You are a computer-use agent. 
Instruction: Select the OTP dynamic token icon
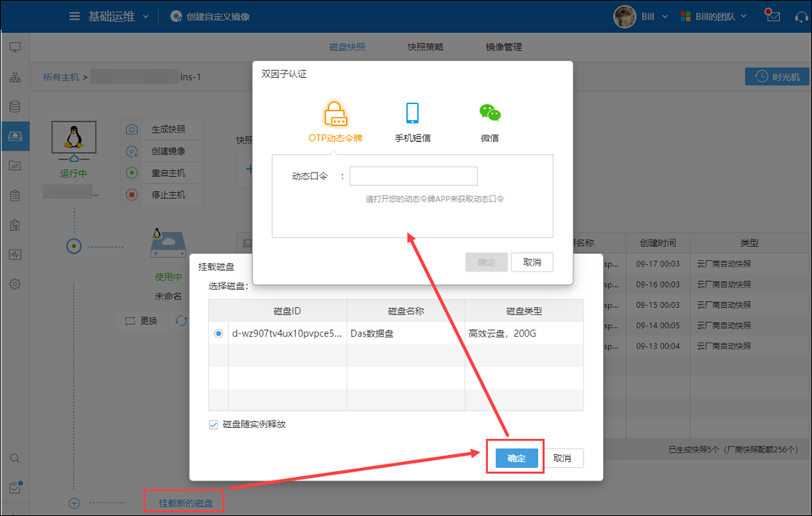click(x=336, y=114)
